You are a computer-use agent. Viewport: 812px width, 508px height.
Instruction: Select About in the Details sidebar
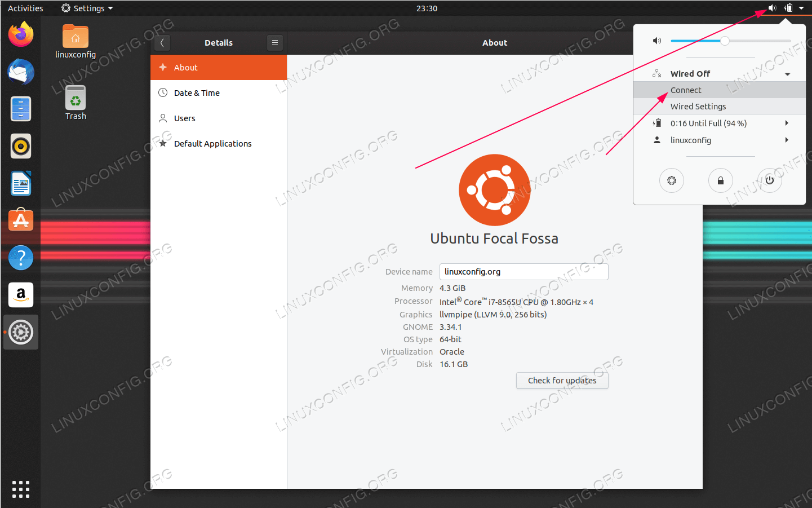coord(219,67)
